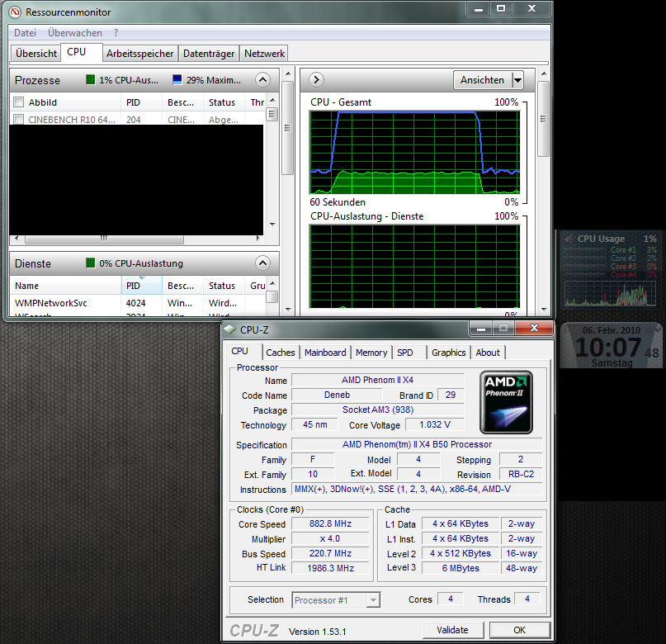The width and height of the screenshot is (666, 644).
Task: Click the Validate button in CPU-Z
Action: [453, 630]
